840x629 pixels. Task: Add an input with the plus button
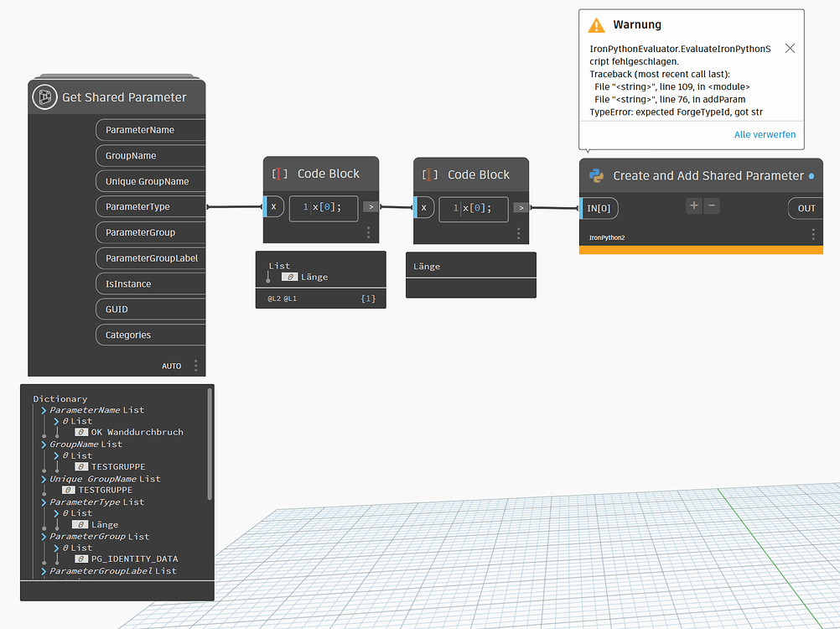693,205
